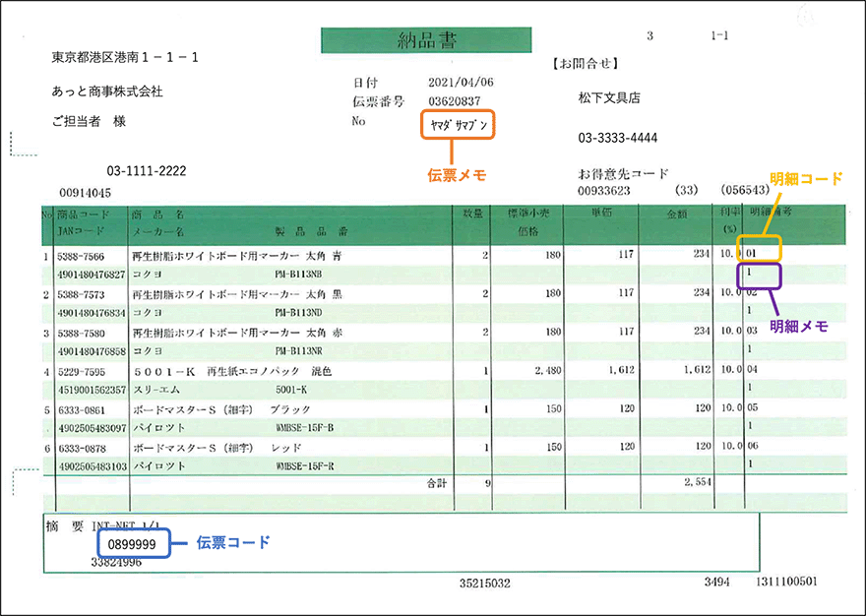This screenshot has width=866, height=616.
Task: Select the 製品品番 column header
Action: pos(312,231)
